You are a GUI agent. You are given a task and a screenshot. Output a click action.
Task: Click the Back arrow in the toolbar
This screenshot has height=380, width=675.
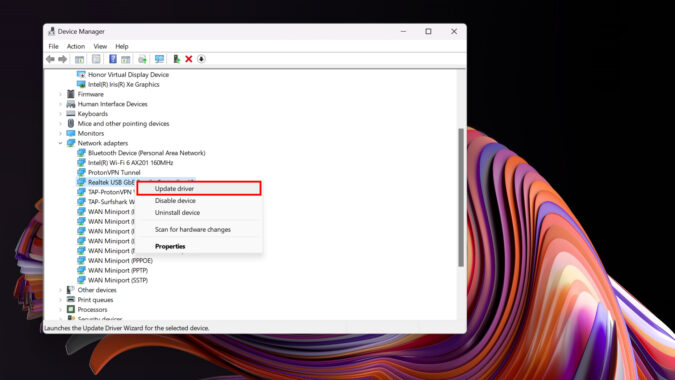pyautogui.click(x=50, y=59)
